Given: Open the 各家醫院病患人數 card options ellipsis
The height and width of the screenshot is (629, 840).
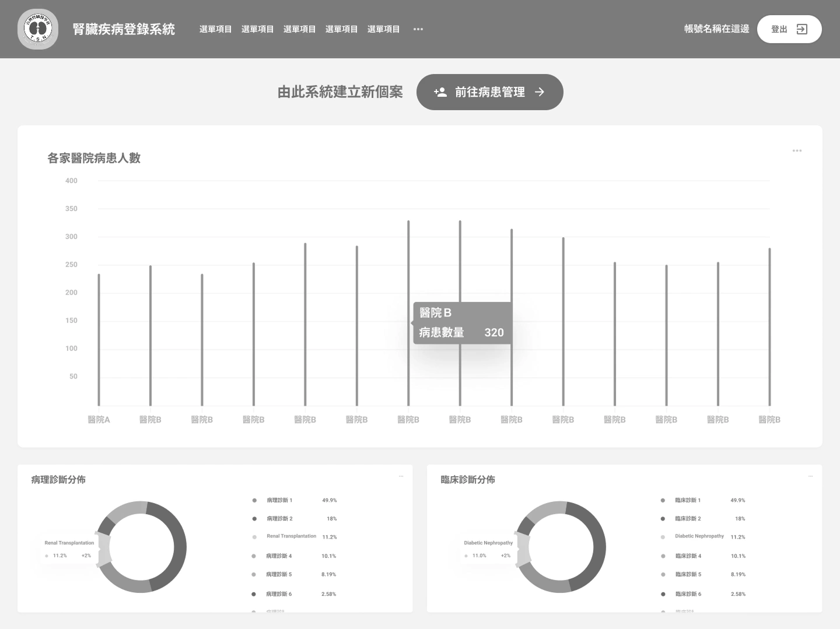Looking at the screenshot, I should [x=797, y=151].
